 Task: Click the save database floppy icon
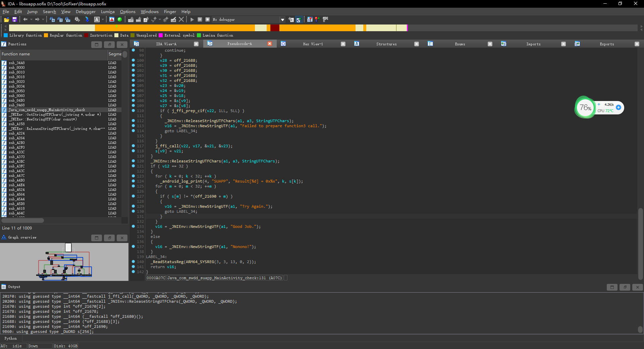tap(14, 19)
